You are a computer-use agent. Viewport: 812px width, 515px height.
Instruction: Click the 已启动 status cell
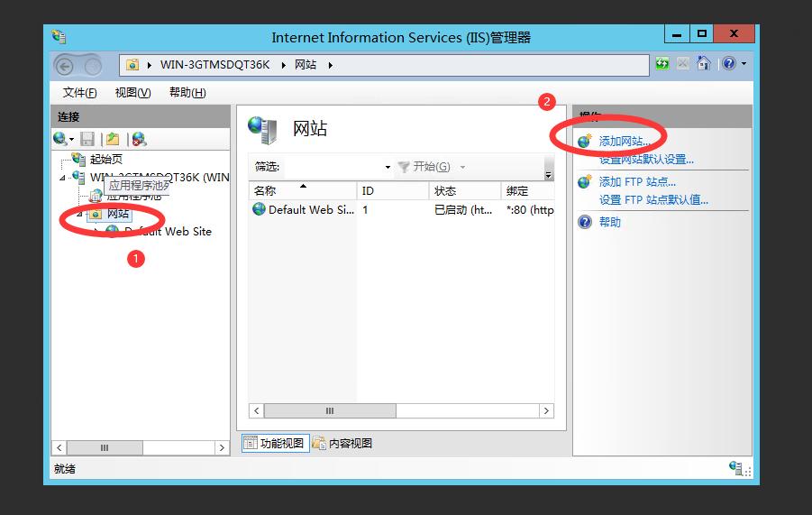tap(463, 210)
